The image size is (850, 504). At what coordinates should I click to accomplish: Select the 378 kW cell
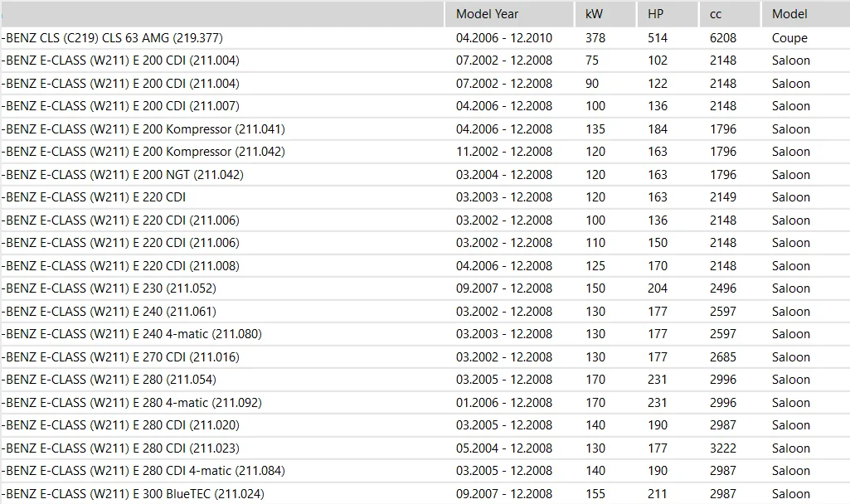pos(595,38)
